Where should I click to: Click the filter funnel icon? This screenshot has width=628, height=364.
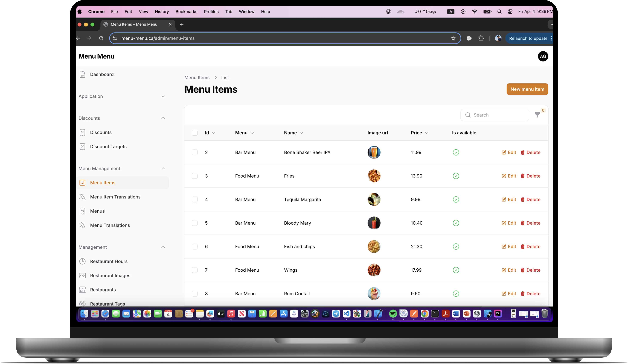[x=537, y=115]
